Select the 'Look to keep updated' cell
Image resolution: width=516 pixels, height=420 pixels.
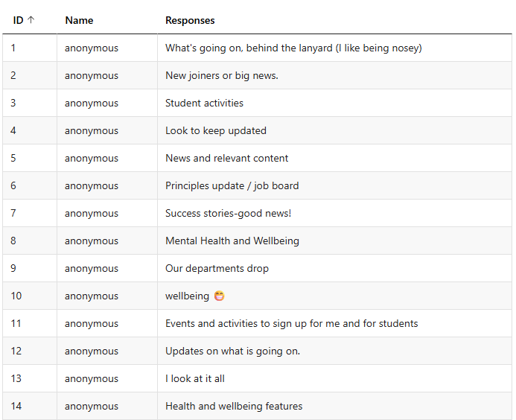tap(215, 130)
